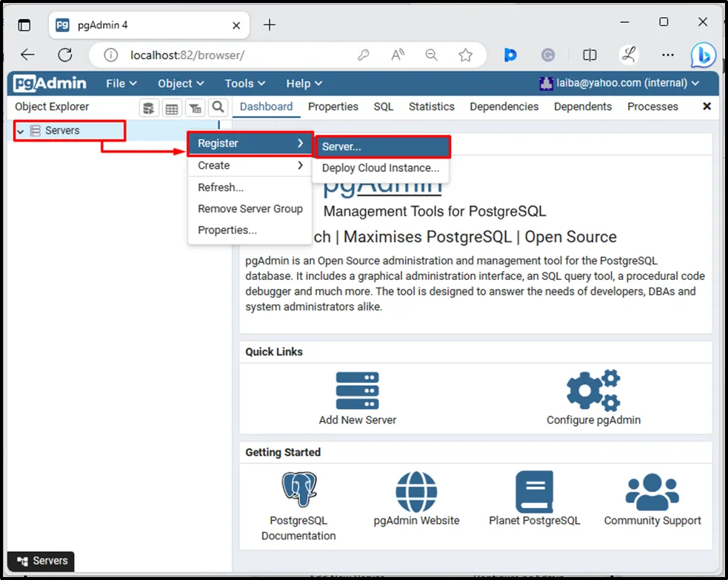Viewport: 728px width, 580px height.
Task: Open Configure pgAdmin gears icon
Action: click(593, 390)
